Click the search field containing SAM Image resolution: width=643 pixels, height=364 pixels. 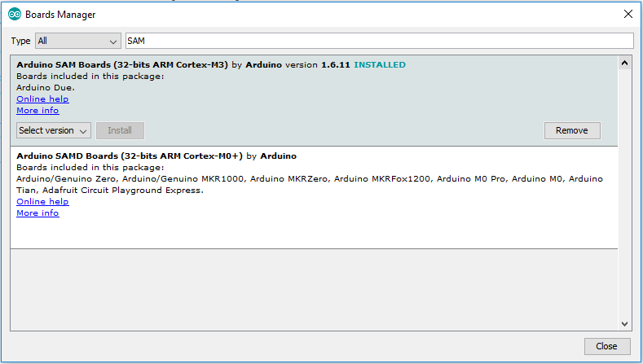pos(379,41)
